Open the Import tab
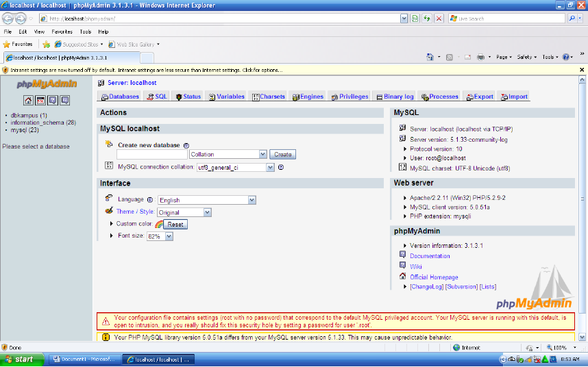 514,97
